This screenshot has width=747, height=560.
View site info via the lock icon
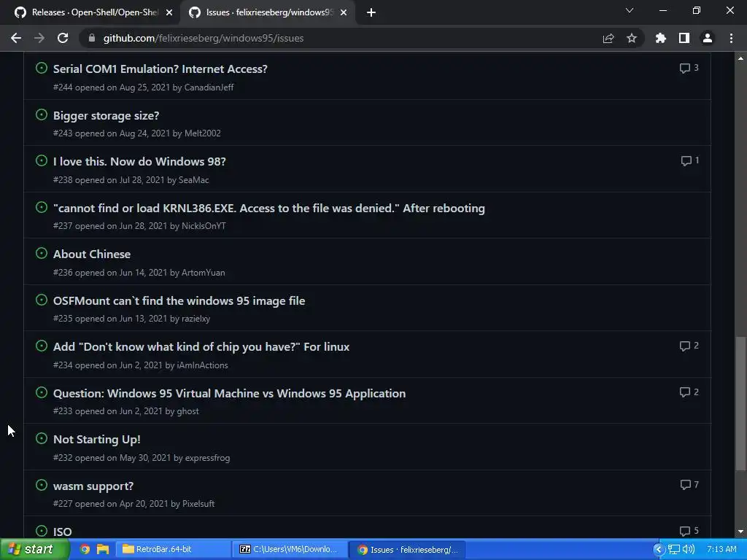pos(92,38)
